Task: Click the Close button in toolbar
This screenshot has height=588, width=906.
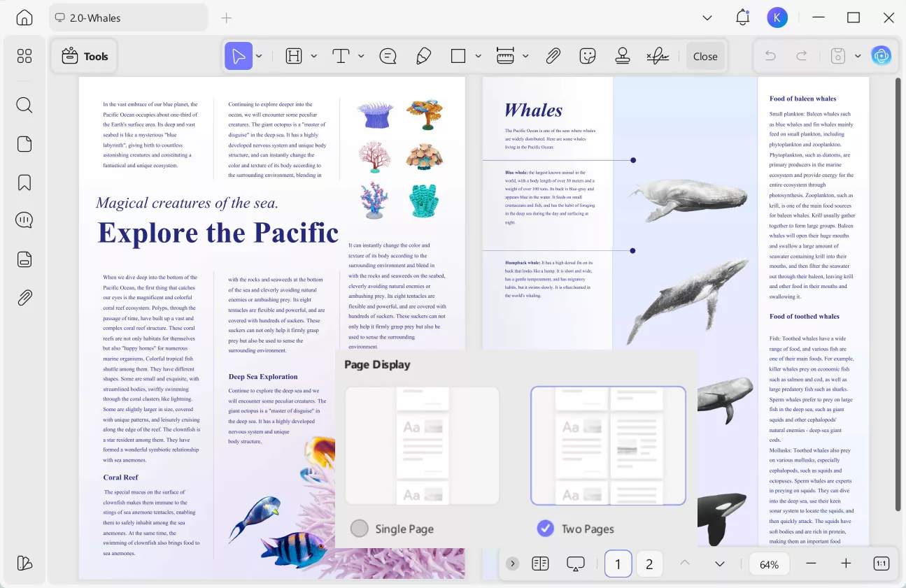Action: pyautogui.click(x=705, y=57)
